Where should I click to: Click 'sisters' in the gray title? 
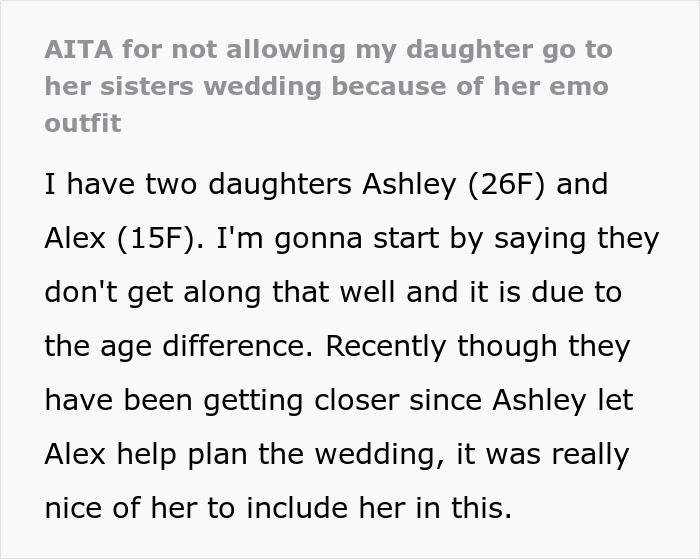click(x=147, y=86)
